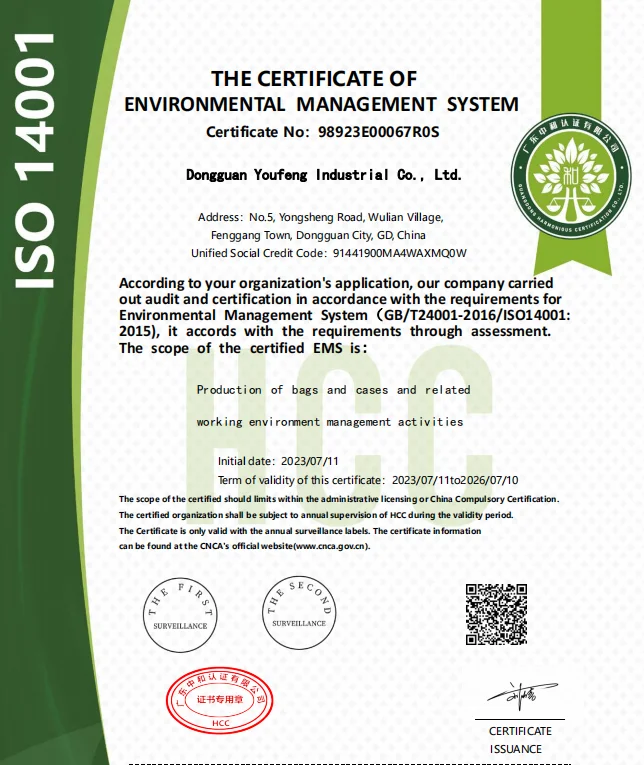
Task: Click address line 'No.5, Yongsheng Road, Wulian Village,'
Action: point(346,217)
